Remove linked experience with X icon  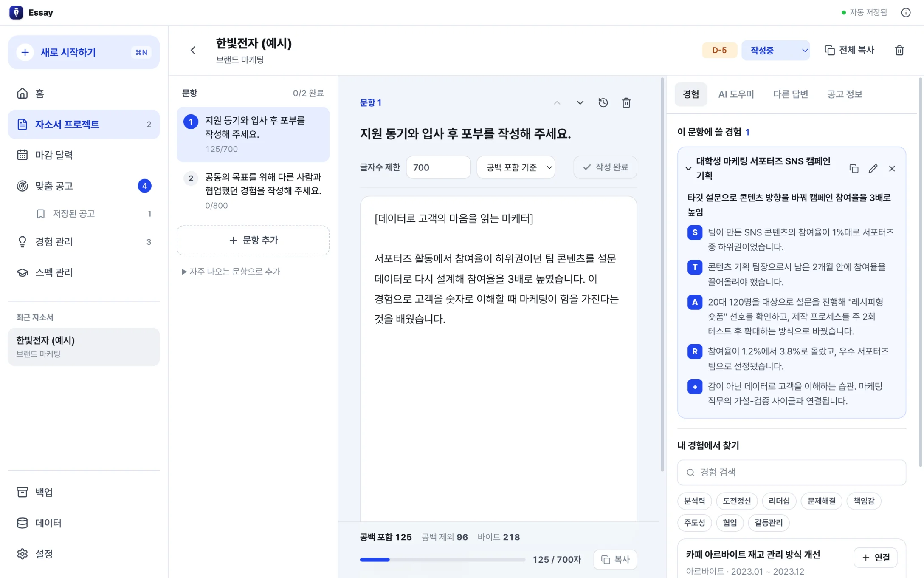point(892,169)
